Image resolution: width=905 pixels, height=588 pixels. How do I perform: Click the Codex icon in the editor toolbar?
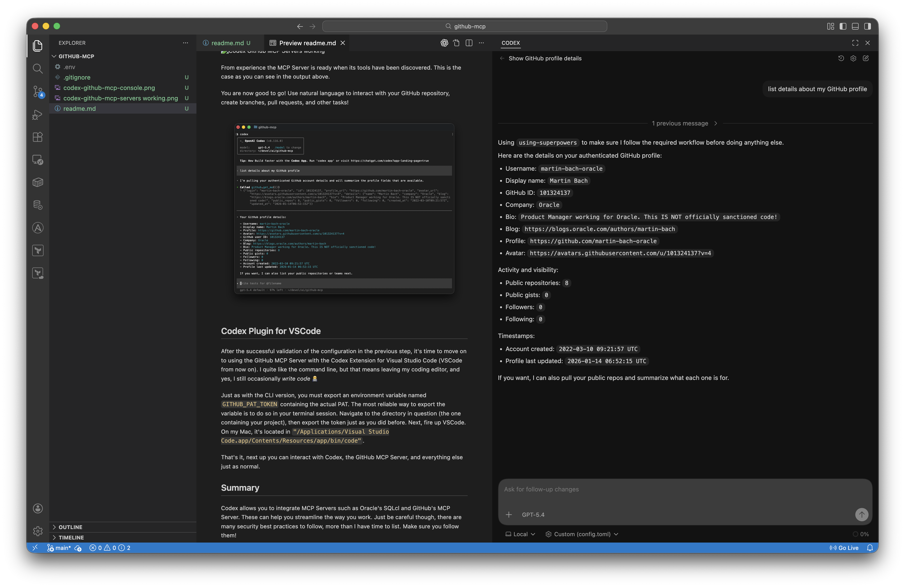pyautogui.click(x=444, y=43)
